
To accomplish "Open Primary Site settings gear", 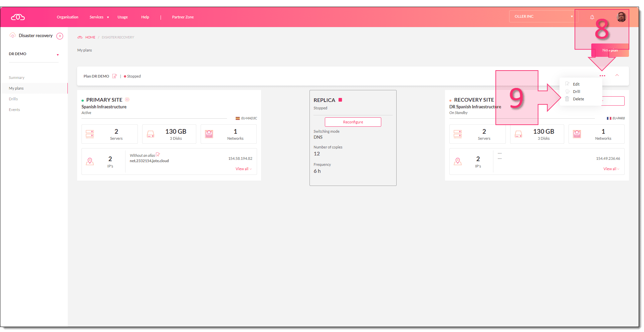I will click(127, 100).
